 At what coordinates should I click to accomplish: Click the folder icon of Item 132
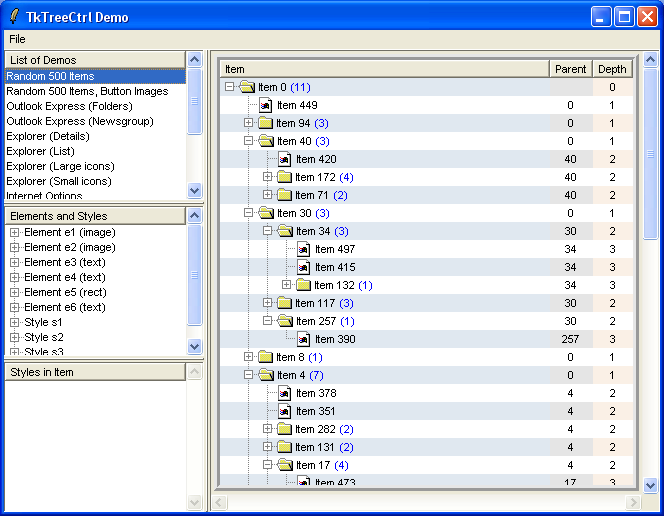[x=304, y=285]
